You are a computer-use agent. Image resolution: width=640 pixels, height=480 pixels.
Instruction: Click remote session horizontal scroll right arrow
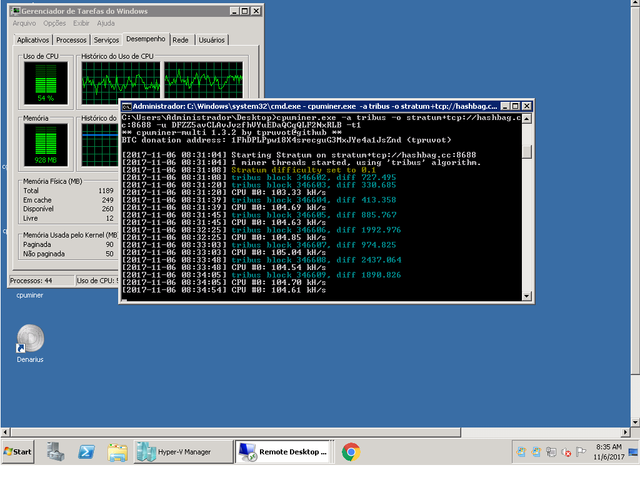coord(626,432)
